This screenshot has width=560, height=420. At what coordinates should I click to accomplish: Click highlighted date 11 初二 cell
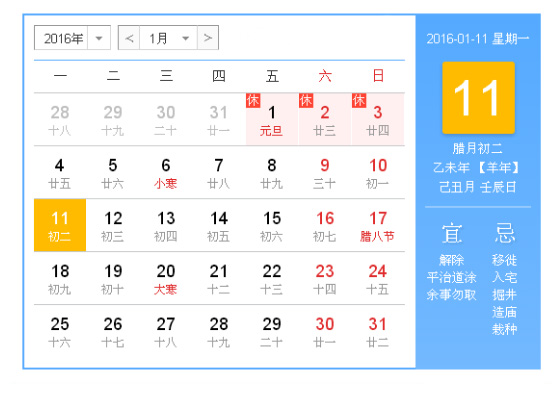click(60, 225)
